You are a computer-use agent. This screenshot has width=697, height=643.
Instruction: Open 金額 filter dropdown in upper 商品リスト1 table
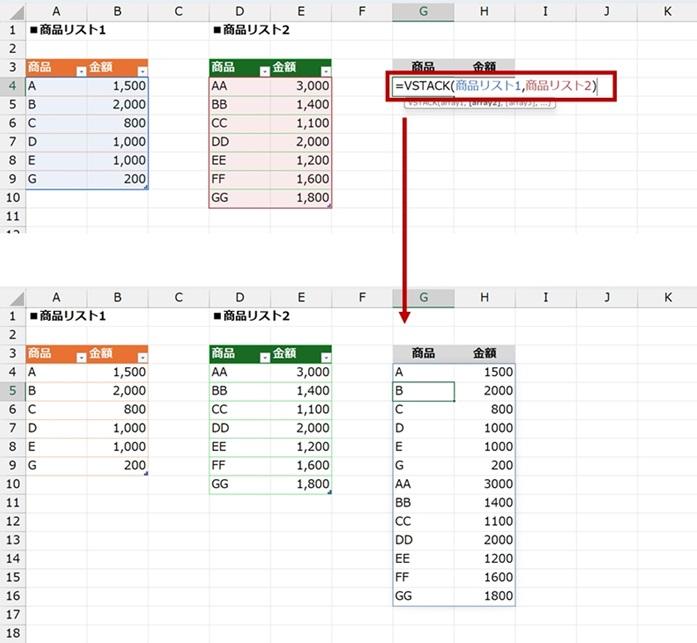click(x=141, y=71)
